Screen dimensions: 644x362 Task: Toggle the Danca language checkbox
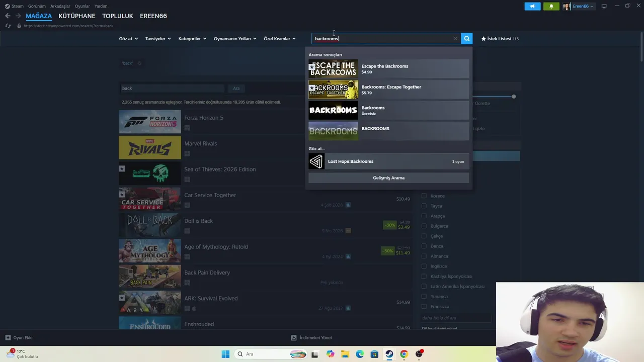click(424, 246)
